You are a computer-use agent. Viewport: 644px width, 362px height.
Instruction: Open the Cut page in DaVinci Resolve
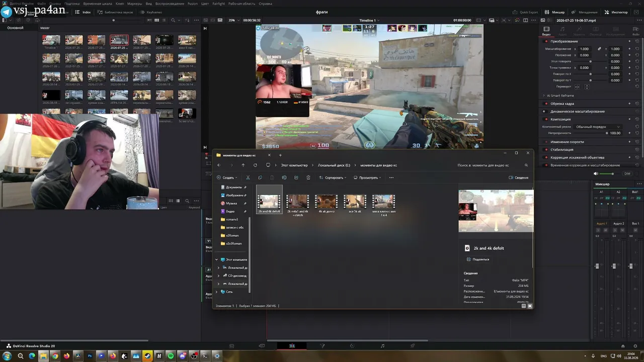coord(262,346)
